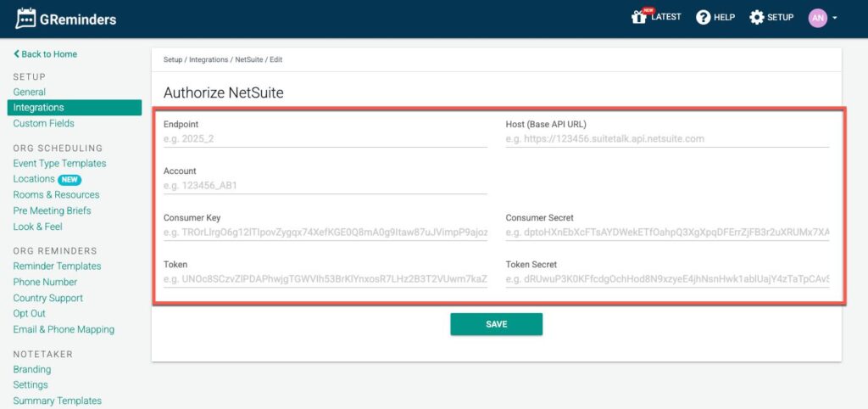Go back using the Back to Home link
Viewport: 868px width, 409px height.
[45, 54]
